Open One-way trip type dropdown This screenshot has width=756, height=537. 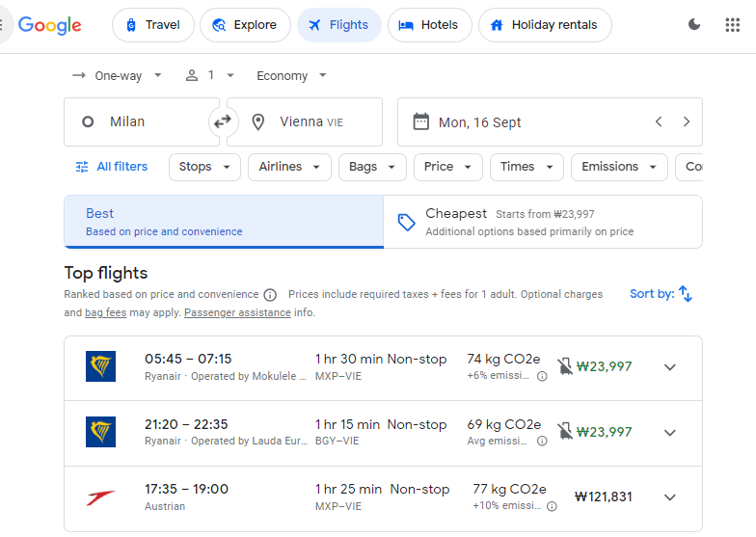pyautogui.click(x=117, y=75)
